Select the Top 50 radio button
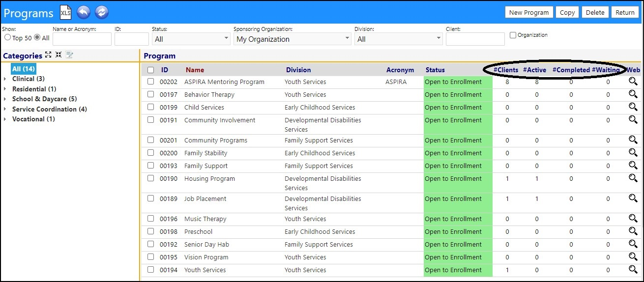The width and height of the screenshot is (644, 282). pos(7,37)
